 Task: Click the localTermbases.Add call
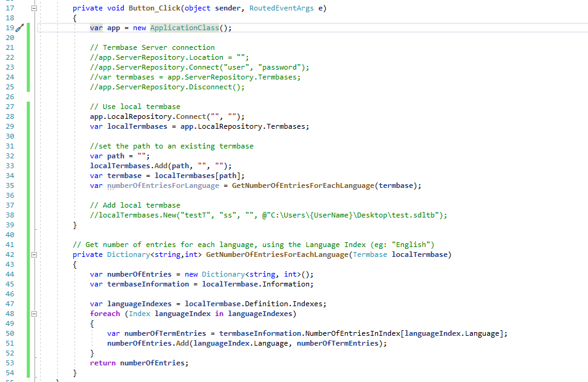pos(161,166)
